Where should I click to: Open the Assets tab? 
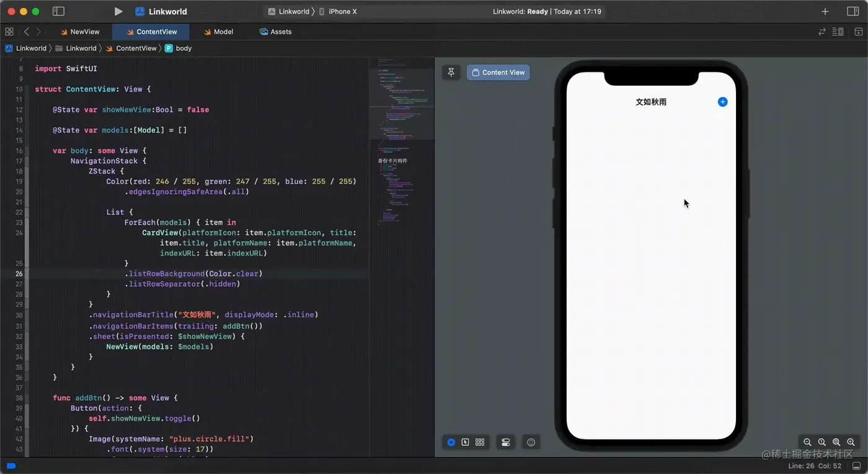tap(275, 32)
